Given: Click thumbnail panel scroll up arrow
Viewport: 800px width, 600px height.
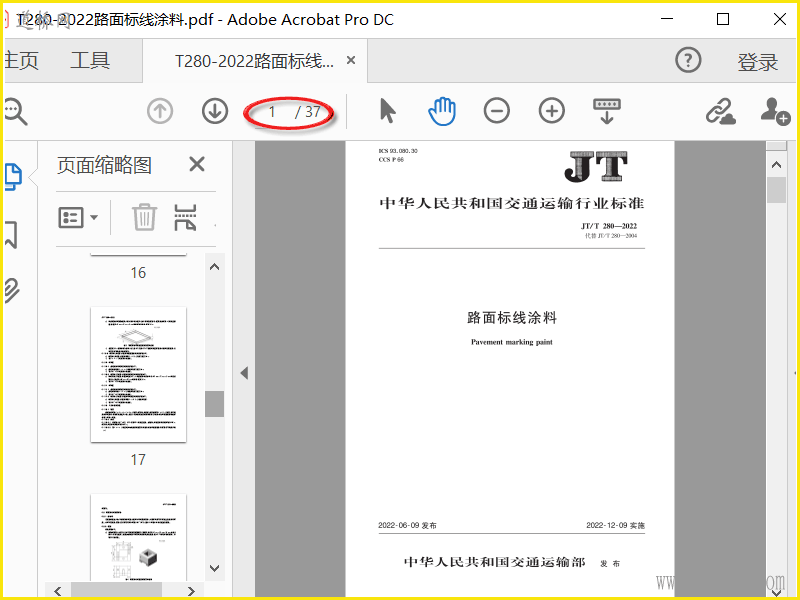Looking at the screenshot, I should pyautogui.click(x=215, y=267).
